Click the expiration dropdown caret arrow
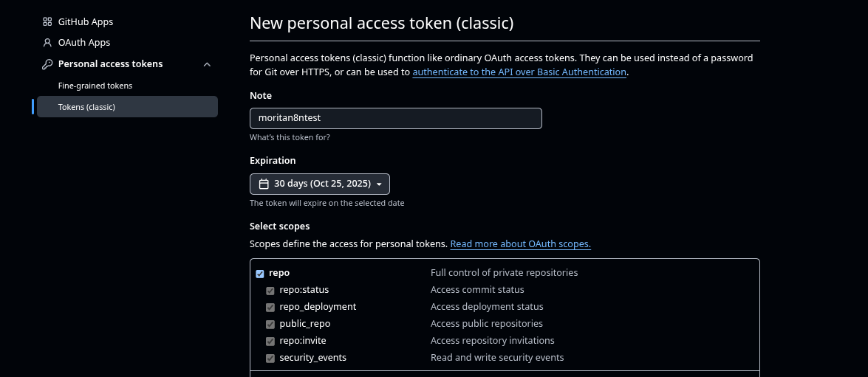Screen dimensions: 868x377 379,184
